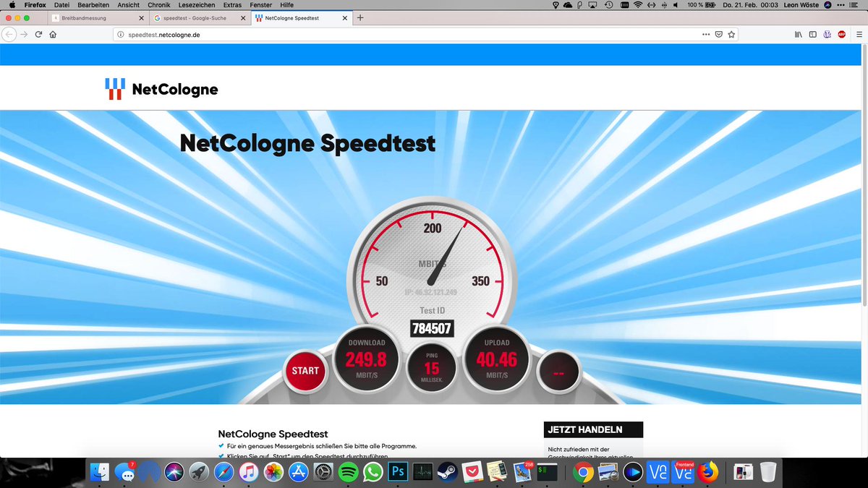This screenshot has width=868, height=488.
Task: Open the Lesezeichen menu
Action: click(197, 5)
